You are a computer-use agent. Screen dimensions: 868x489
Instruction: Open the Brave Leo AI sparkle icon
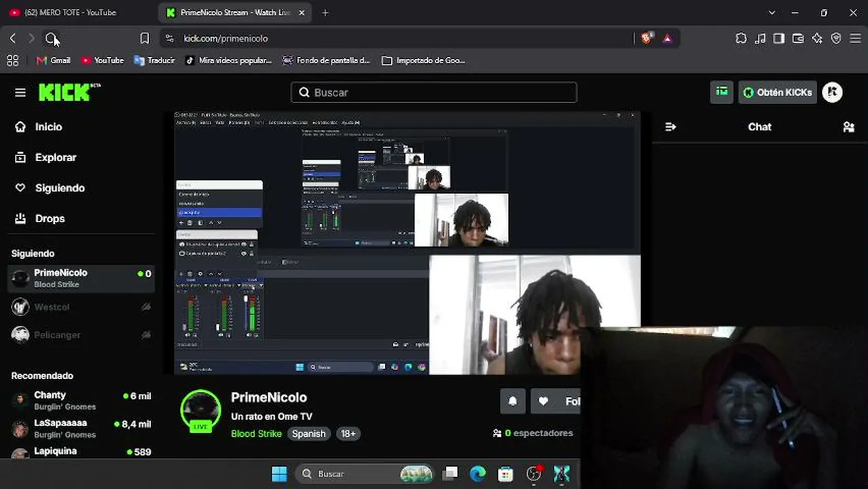(817, 39)
